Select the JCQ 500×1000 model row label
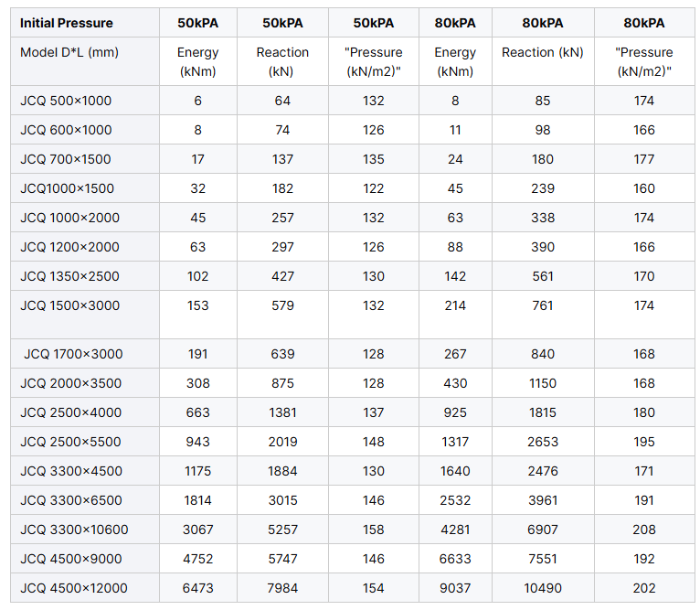The height and width of the screenshot is (610, 700). [x=85, y=101]
